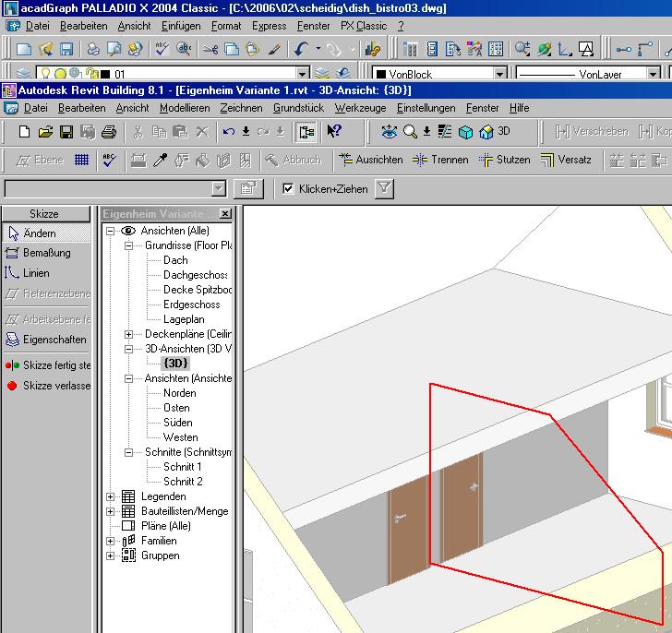Toggle Klicken+Ziehen checkbox
672x633 pixels.
288,188
